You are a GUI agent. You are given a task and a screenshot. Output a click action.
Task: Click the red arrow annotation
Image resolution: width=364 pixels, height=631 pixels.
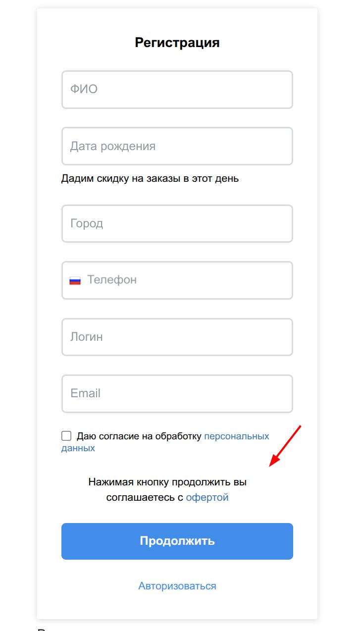285,445
